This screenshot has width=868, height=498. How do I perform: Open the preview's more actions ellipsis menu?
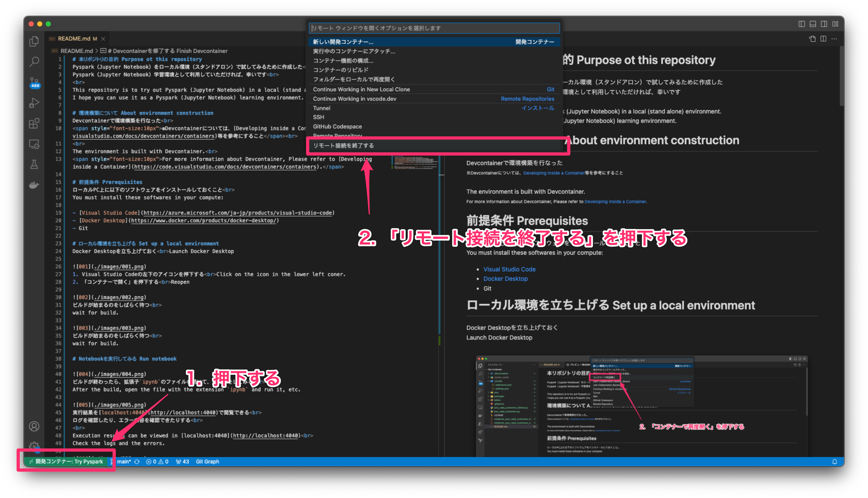[834, 39]
